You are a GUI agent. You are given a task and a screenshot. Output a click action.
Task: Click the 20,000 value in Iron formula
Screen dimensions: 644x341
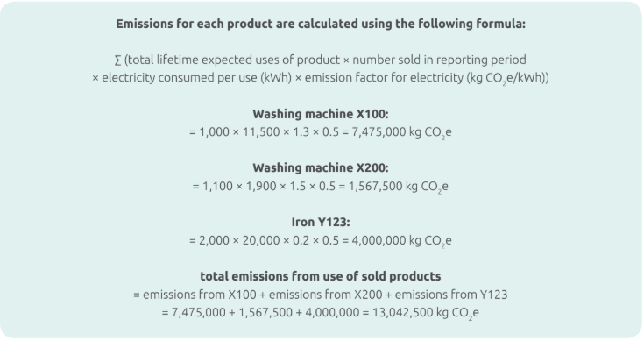261,240
